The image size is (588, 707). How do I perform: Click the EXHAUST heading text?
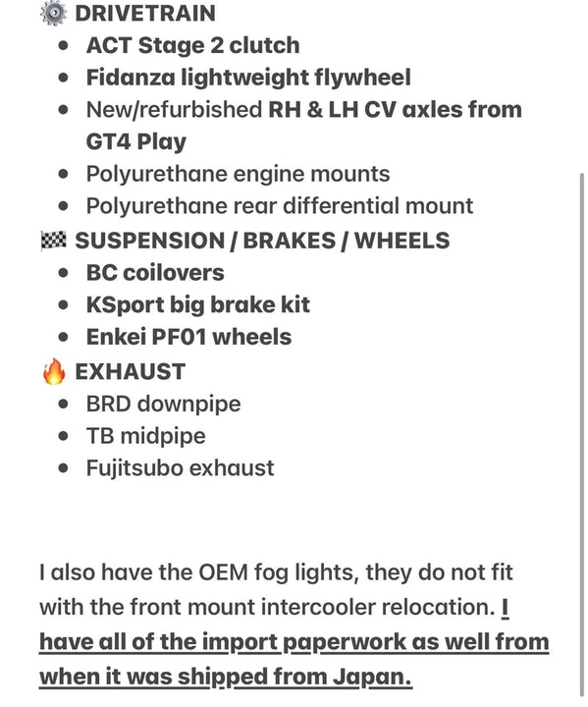pyautogui.click(x=130, y=371)
